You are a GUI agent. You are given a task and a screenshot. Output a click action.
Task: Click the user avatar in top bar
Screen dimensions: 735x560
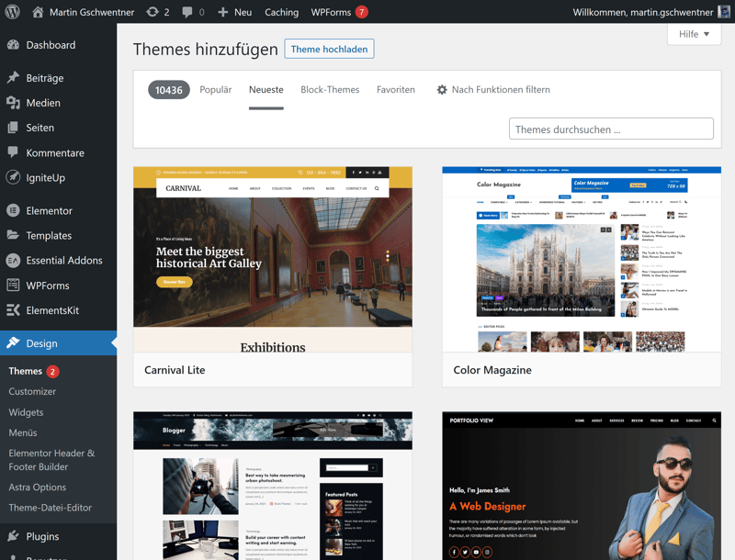724,12
